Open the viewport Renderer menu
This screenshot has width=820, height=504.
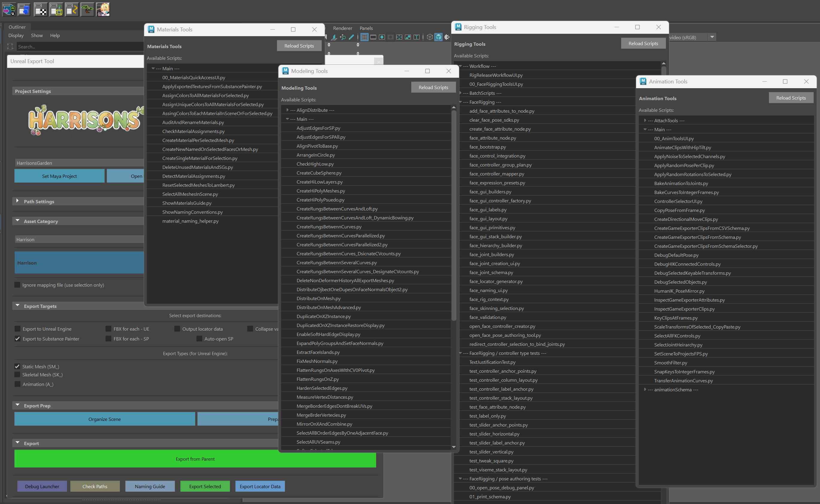point(342,28)
